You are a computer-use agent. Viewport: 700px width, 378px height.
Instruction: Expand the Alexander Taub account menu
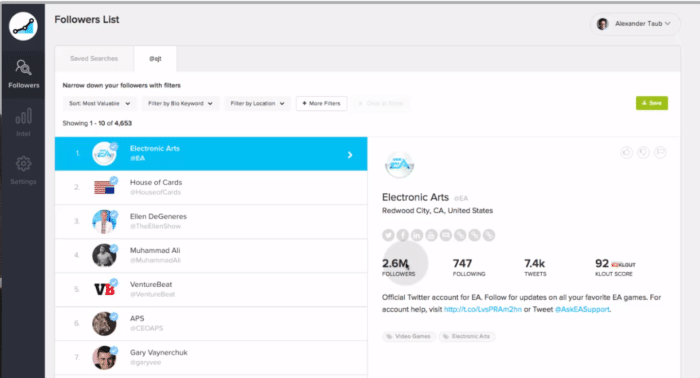point(635,24)
